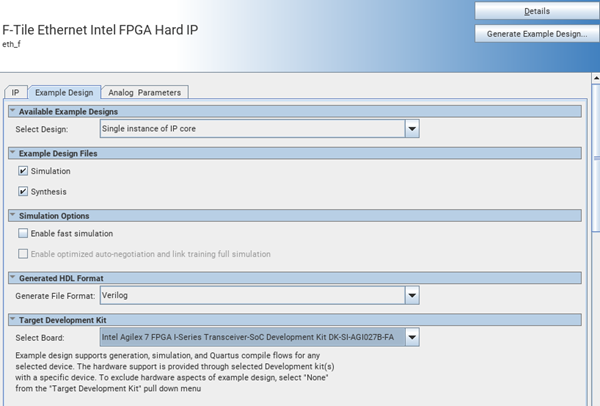Screen dimensions: 600x406
Task: Click Single instance of IP core field
Action: 253,129
